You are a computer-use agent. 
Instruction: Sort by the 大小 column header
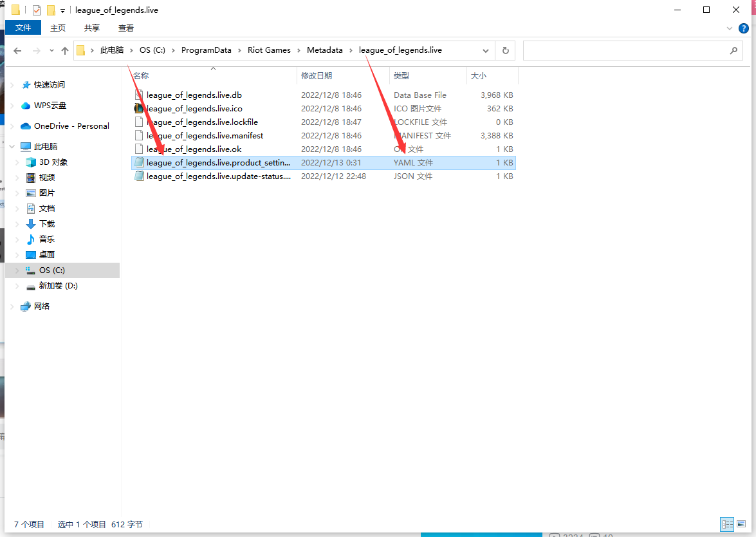pos(478,76)
